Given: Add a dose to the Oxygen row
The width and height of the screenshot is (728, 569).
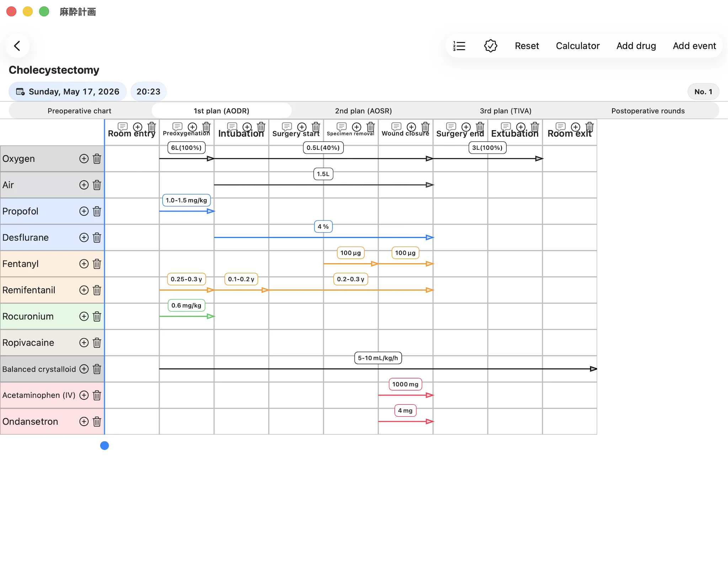Looking at the screenshot, I should coord(84,159).
